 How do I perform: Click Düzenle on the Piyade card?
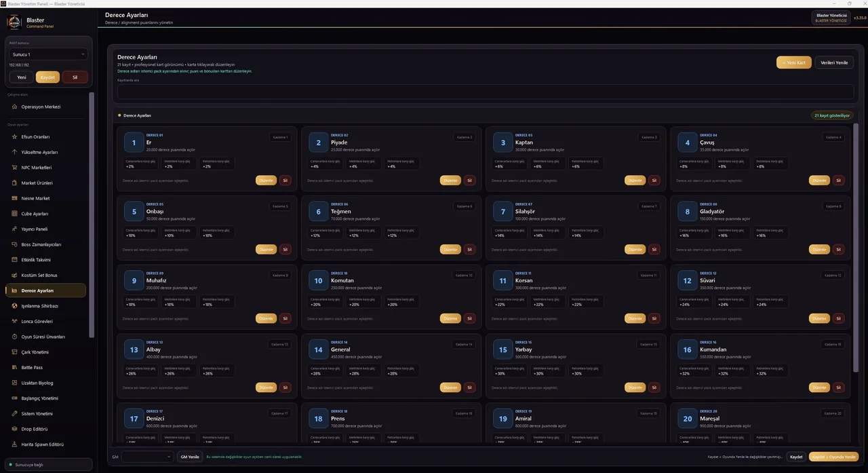[x=450, y=181]
